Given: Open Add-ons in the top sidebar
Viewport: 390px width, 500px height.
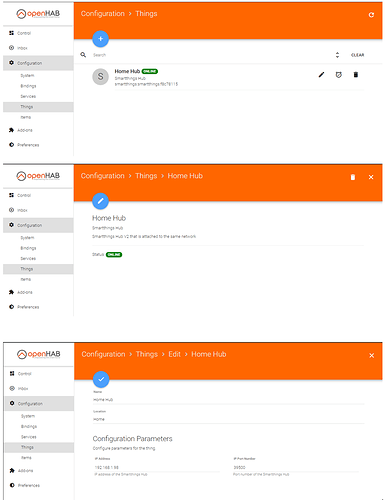Looking at the screenshot, I should point(25,130).
